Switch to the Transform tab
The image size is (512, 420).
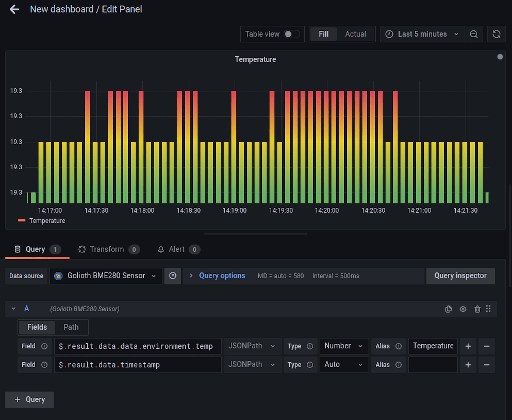(x=107, y=249)
